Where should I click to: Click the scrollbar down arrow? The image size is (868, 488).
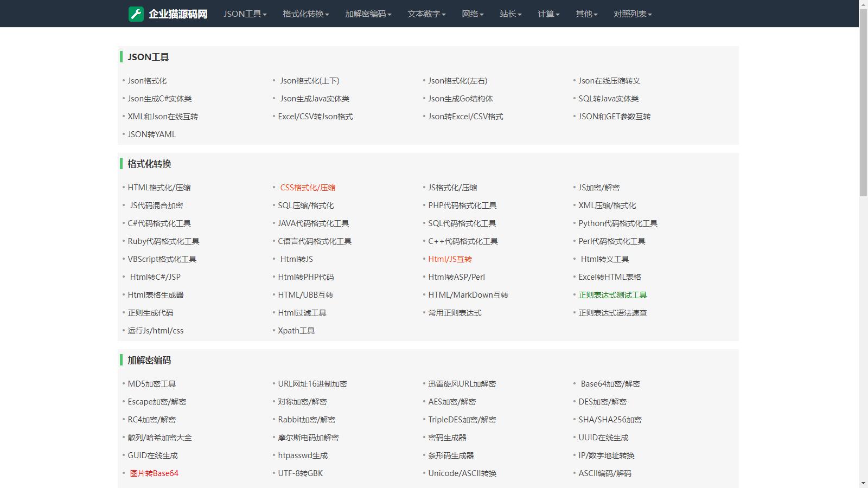coord(863,483)
